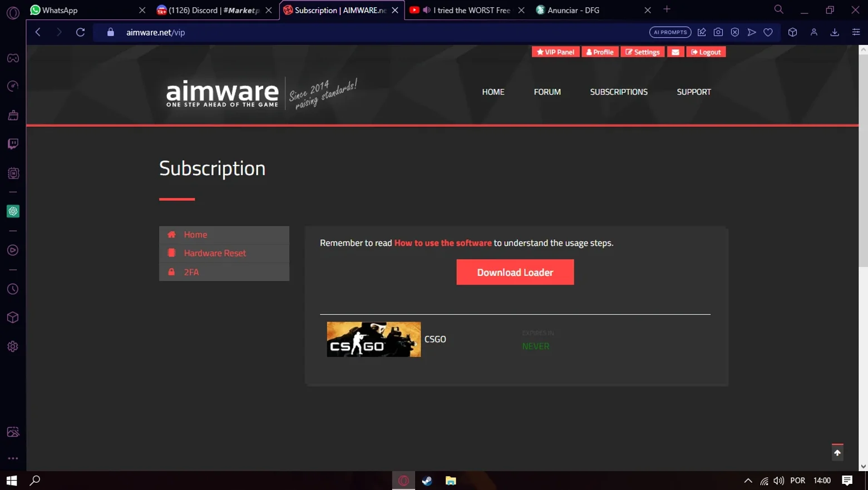Open History clock icon in sidebar
This screenshot has height=490, width=868.
pos(13,289)
